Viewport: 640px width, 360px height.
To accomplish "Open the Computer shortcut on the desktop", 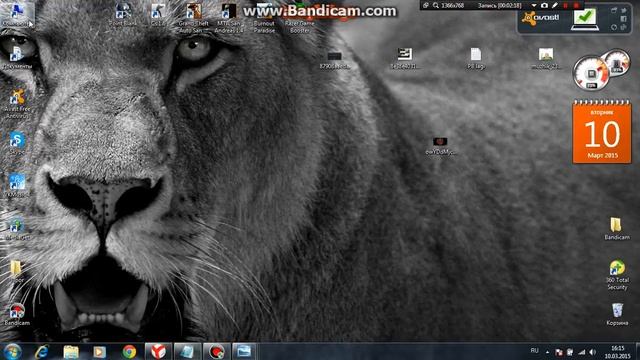I will (16, 15).
